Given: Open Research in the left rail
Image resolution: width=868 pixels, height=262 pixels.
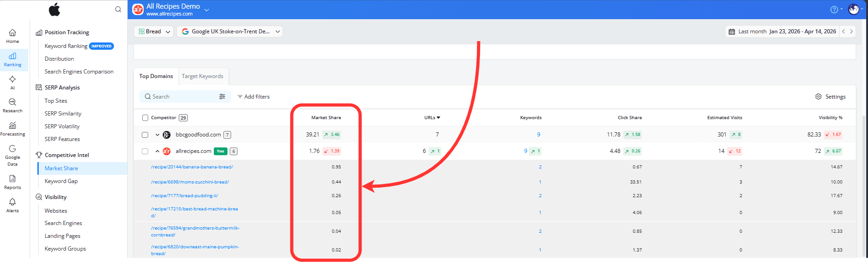Looking at the screenshot, I should [12, 105].
